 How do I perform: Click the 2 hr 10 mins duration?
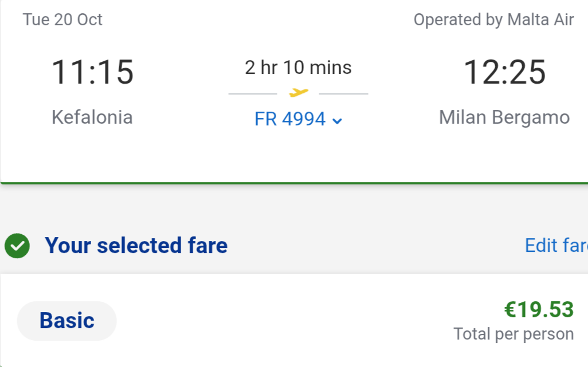pyautogui.click(x=298, y=68)
